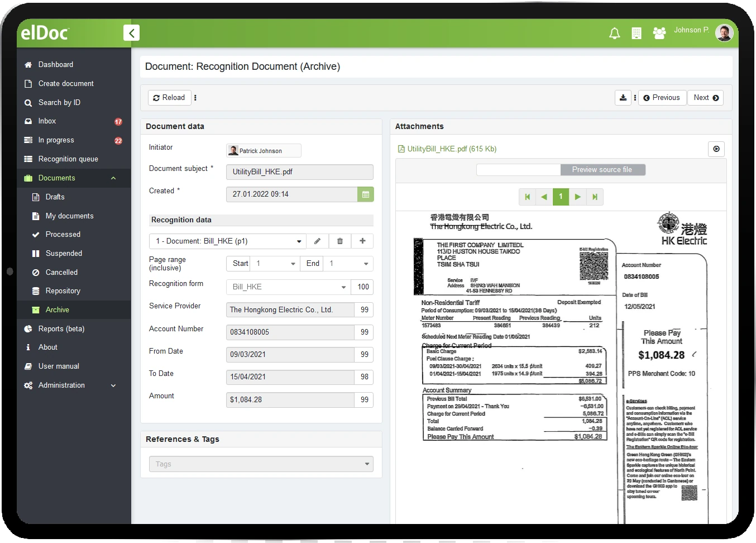Click the Account Number field
The image size is (756, 543).
(x=290, y=332)
